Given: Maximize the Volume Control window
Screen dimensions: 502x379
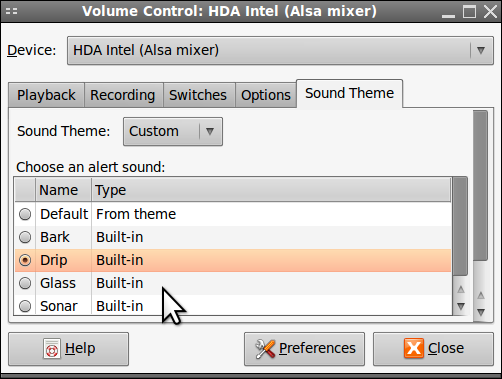Looking at the screenshot, I should tap(469, 12).
